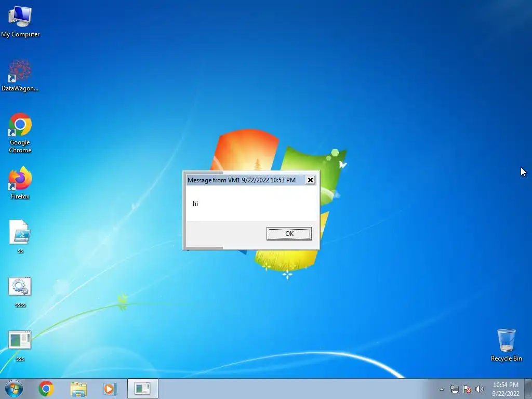Viewport: 532px width, 399px height.
Task: Select the Google Chrome desktop shortcut
Action: [20, 132]
